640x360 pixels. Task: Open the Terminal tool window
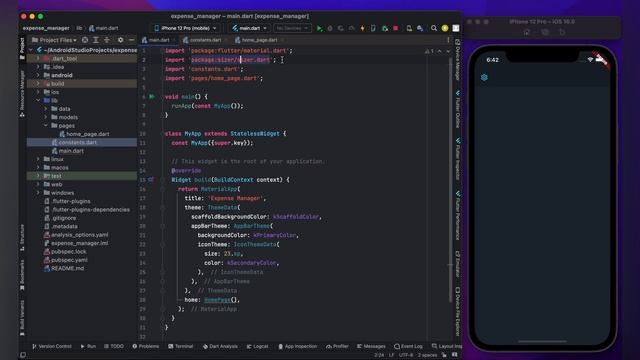pyautogui.click(x=180, y=346)
